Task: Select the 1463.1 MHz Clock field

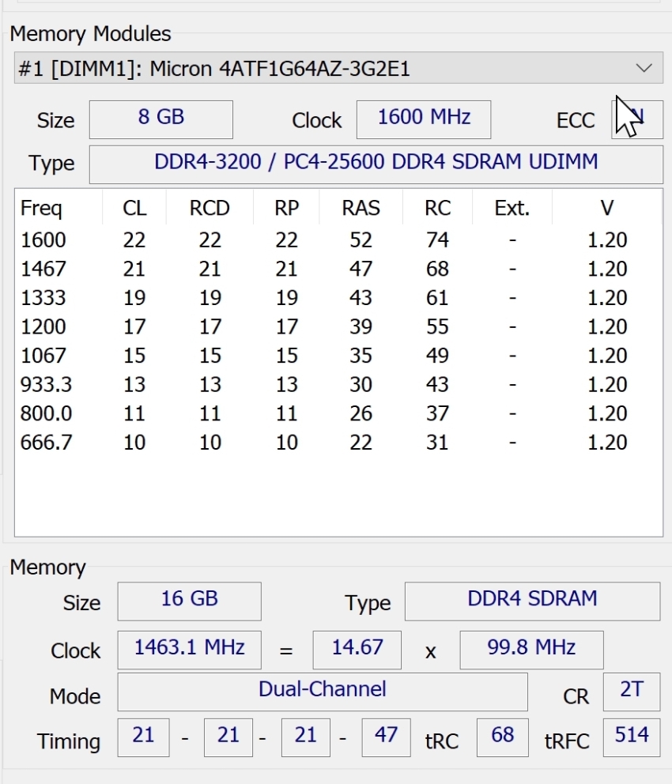Action: [189, 649]
